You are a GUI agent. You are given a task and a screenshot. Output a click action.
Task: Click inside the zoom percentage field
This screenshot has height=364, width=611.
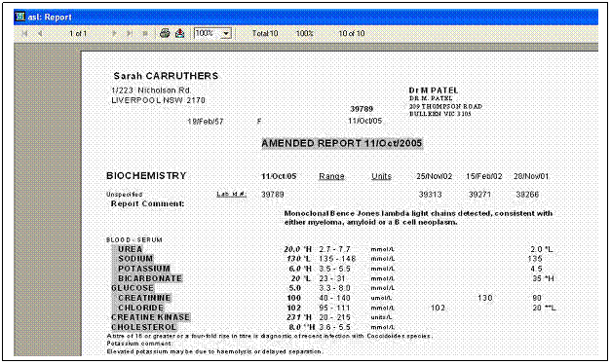[x=207, y=33]
